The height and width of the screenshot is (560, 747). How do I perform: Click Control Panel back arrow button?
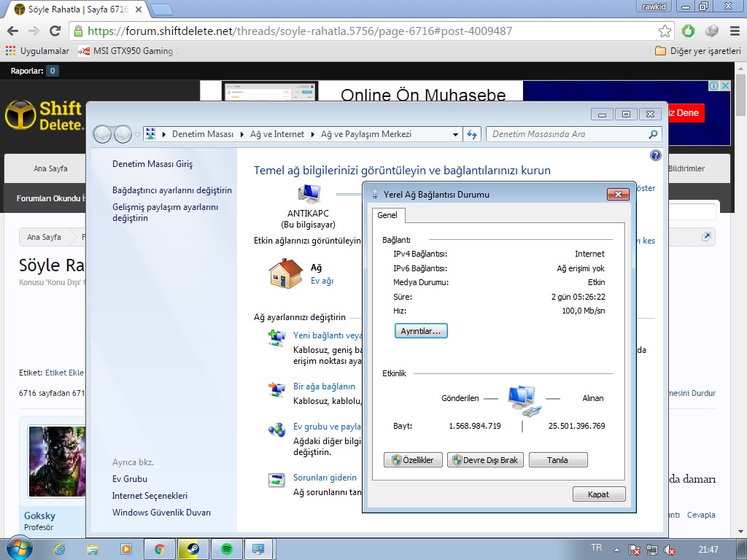coord(102,134)
